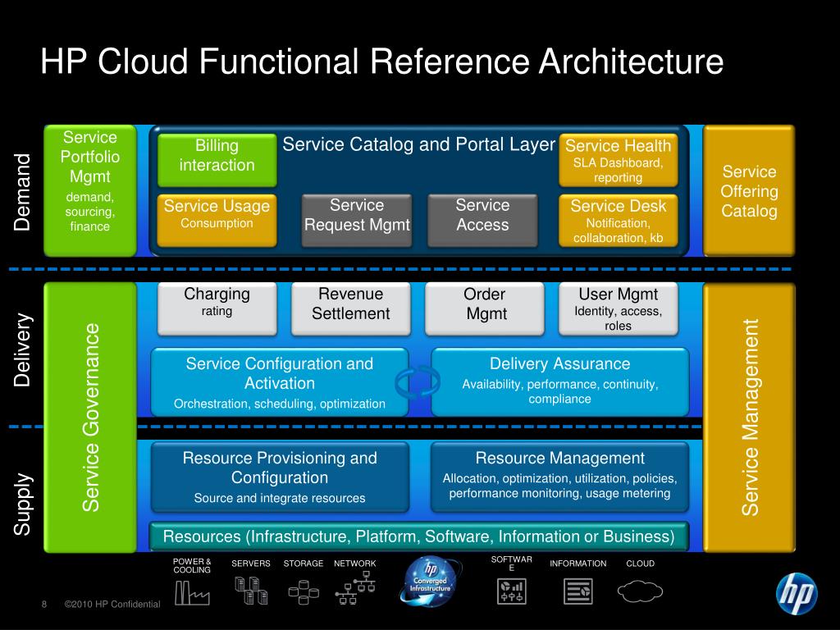
Task: Click 'Notification, collaboration, kb' text
Action: coord(619,231)
